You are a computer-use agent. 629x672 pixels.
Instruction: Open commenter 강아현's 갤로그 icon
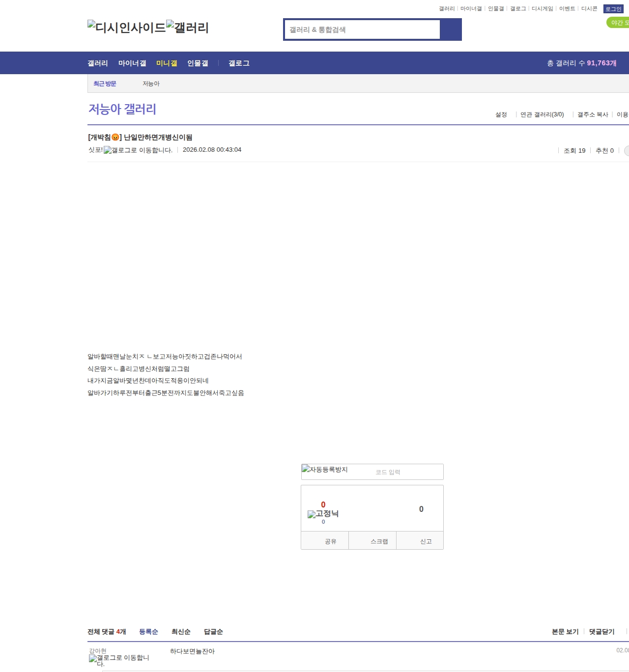pos(119,660)
